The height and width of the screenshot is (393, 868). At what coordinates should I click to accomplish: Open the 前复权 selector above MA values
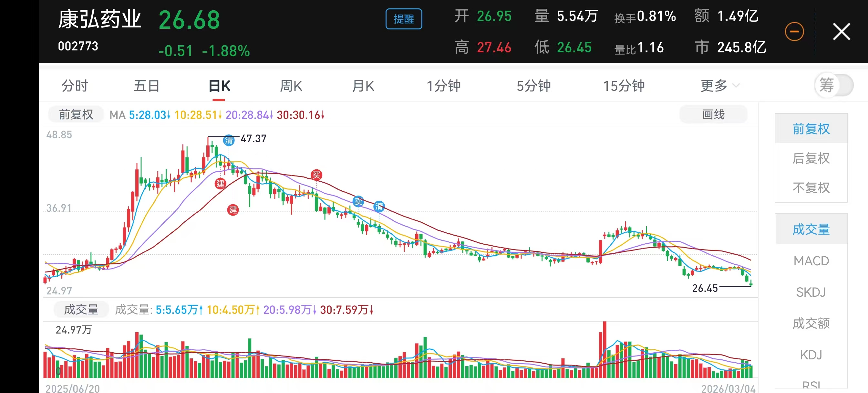76,115
